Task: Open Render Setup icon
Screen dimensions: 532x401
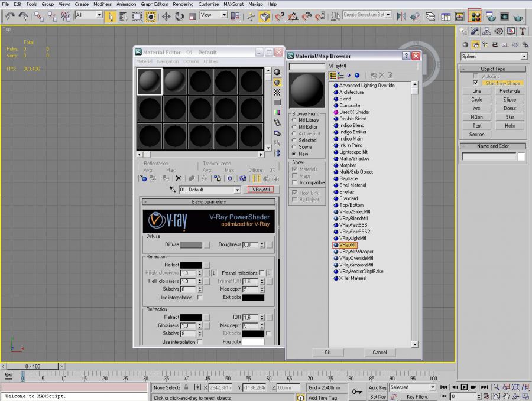Action: [x=490, y=17]
